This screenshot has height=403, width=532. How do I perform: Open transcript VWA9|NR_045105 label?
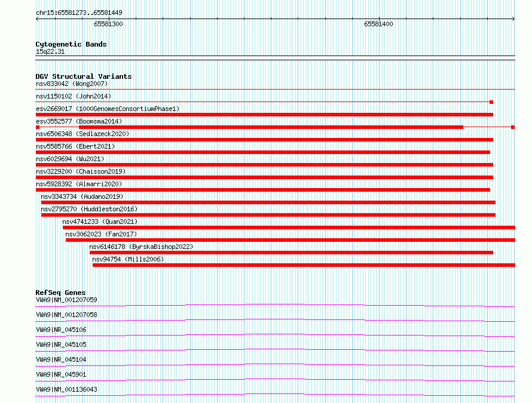click(x=61, y=344)
